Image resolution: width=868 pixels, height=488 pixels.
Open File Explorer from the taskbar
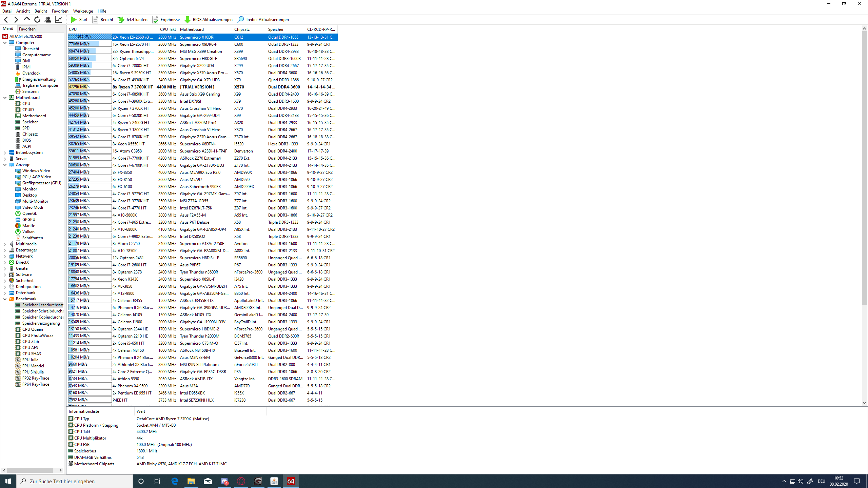coord(191,481)
